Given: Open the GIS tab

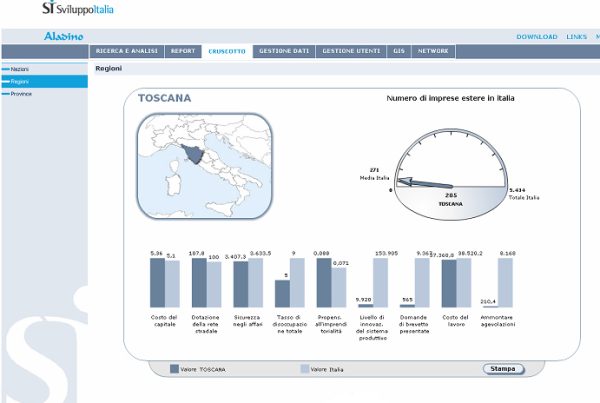Looking at the screenshot, I should click(x=398, y=51).
